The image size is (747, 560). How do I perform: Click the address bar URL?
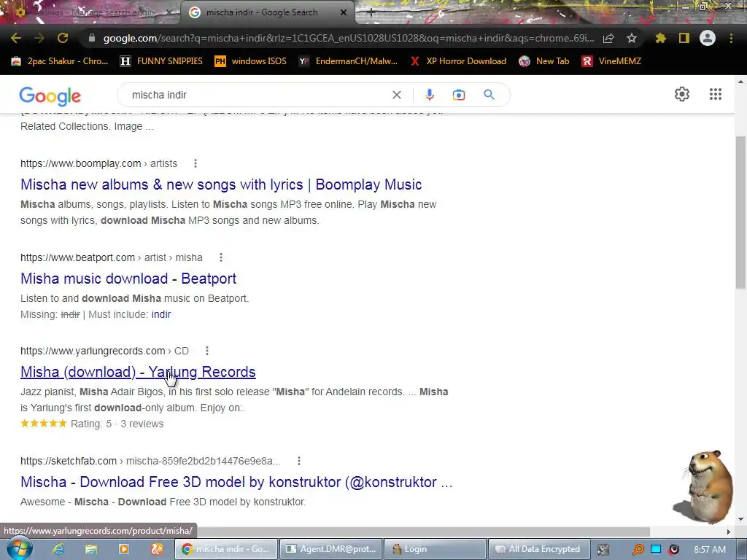pos(348,38)
